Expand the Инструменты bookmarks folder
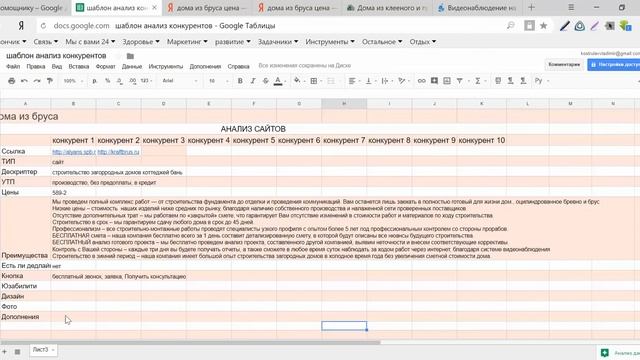This screenshot has width=640, height=360. click(x=330, y=42)
